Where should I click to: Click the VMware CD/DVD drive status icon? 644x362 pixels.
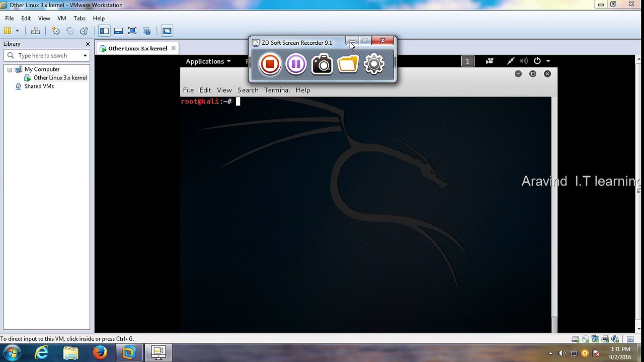pos(585,339)
